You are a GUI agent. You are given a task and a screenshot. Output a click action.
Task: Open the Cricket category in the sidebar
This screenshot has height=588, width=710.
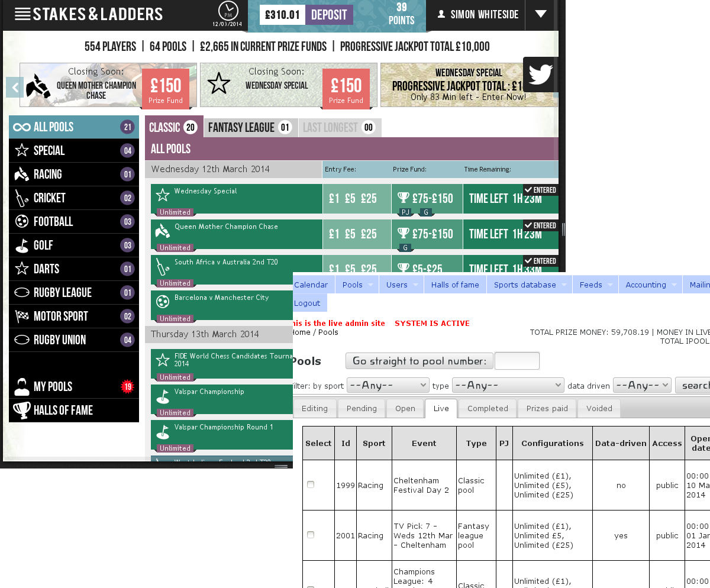coord(74,198)
